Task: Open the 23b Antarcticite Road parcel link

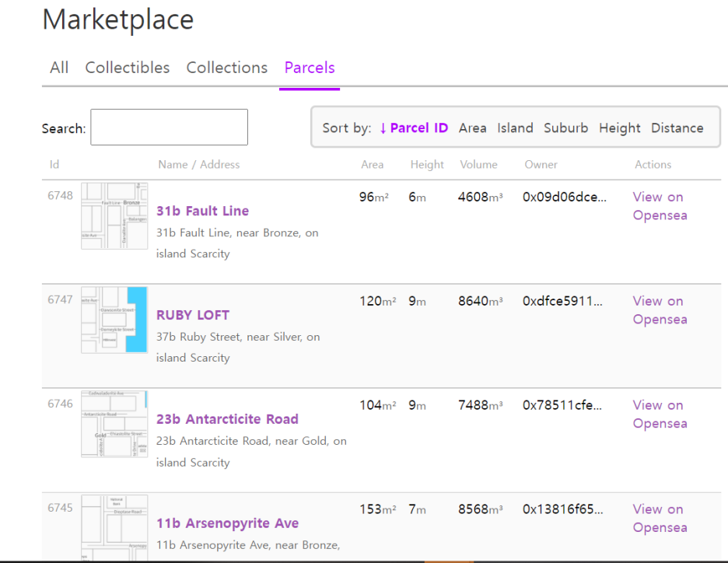Action: [227, 419]
